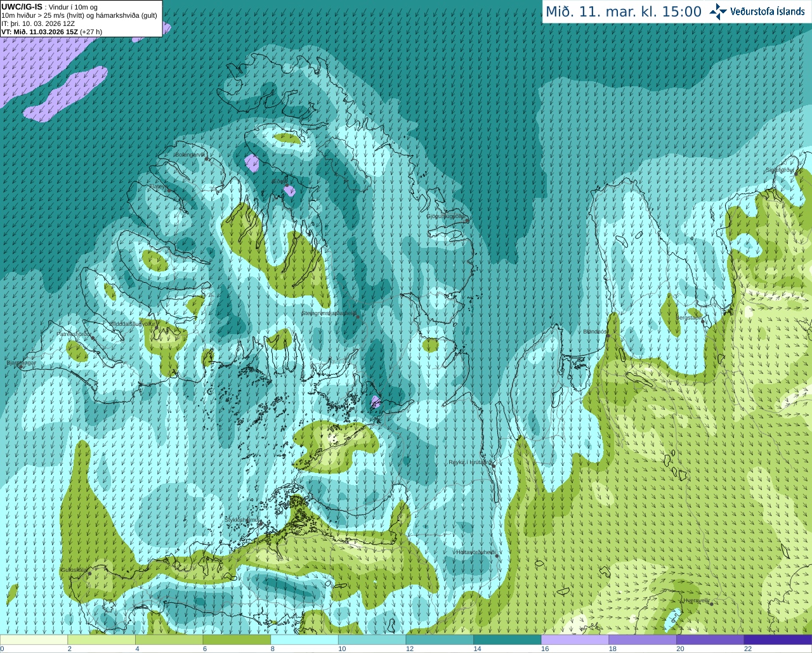Select the 14–16 m/s dark teal swatch
The image size is (812, 653).
[x=507, y=640]
